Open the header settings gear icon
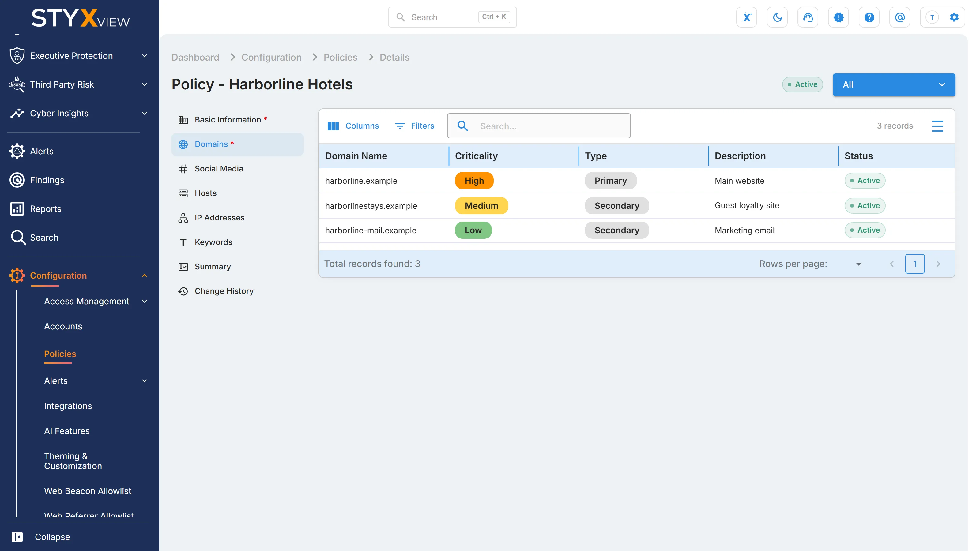Image resolution: width=980 pixels, height=551 pixels. click(954, 17)
